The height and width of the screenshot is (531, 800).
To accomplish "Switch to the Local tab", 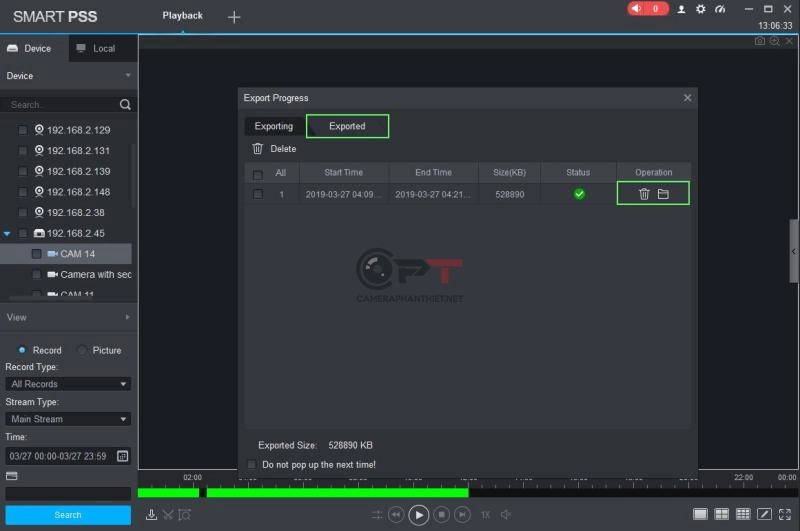I will (96, 48).
